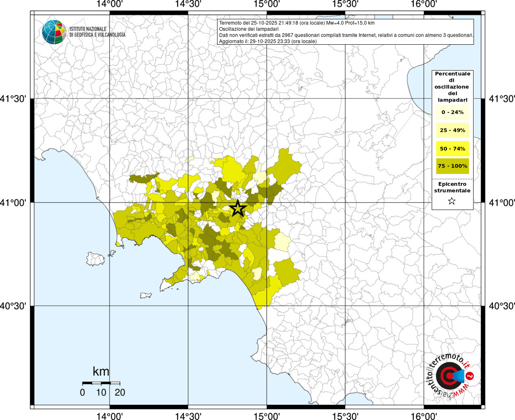Click the left latitude label 41°30'

13,99
